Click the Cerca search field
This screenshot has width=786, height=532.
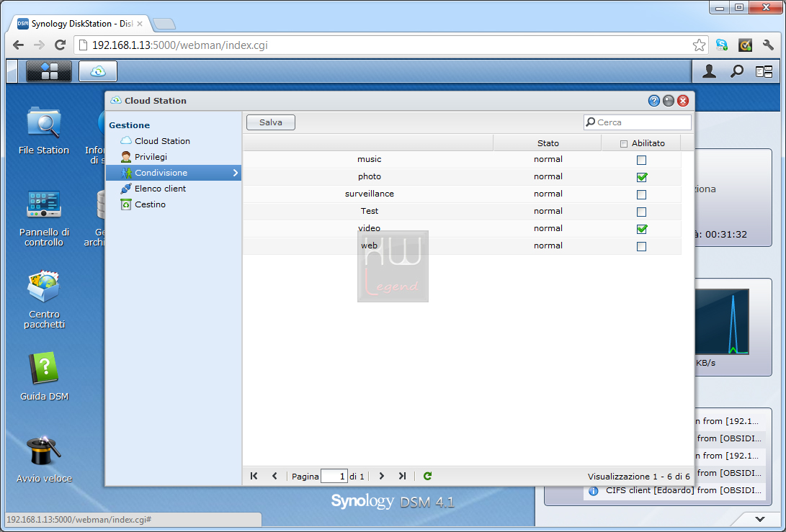[x=637, y=122]
